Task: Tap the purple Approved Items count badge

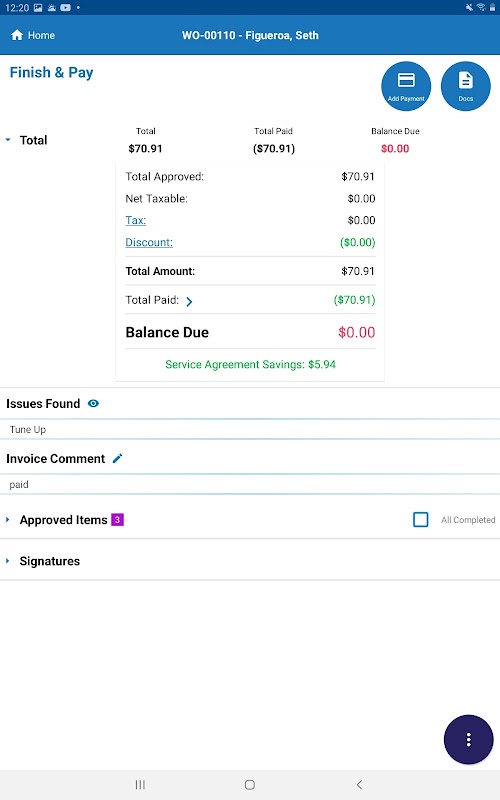Action: 117,519
